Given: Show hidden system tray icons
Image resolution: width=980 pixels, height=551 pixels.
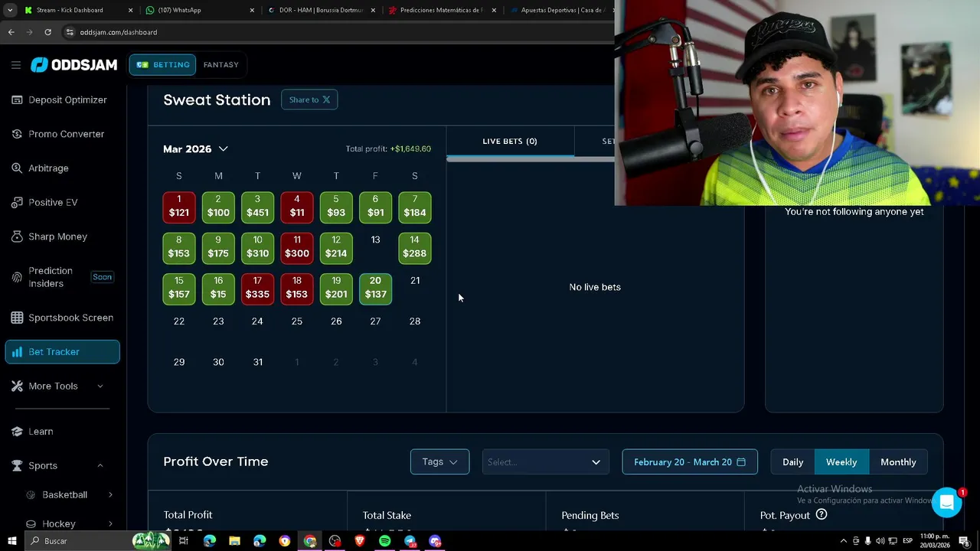Looking at the screenshot, I should [844, 541].
